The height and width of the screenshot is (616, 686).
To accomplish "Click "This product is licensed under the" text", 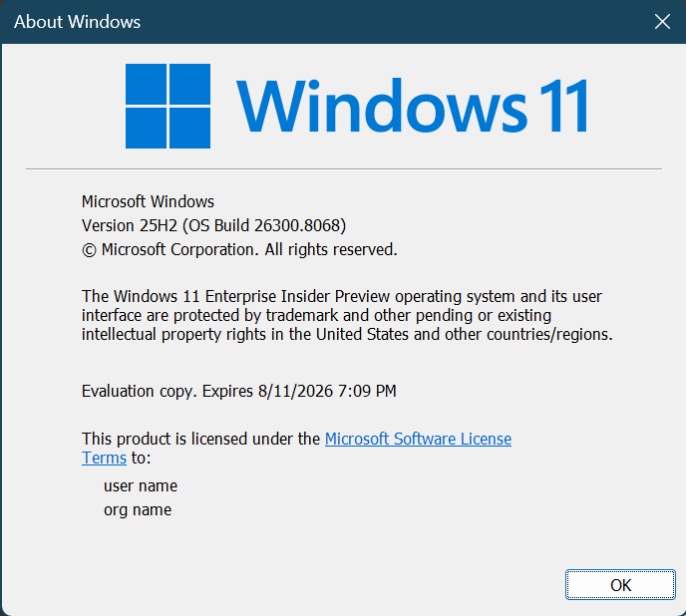I will tap(201, 439).
